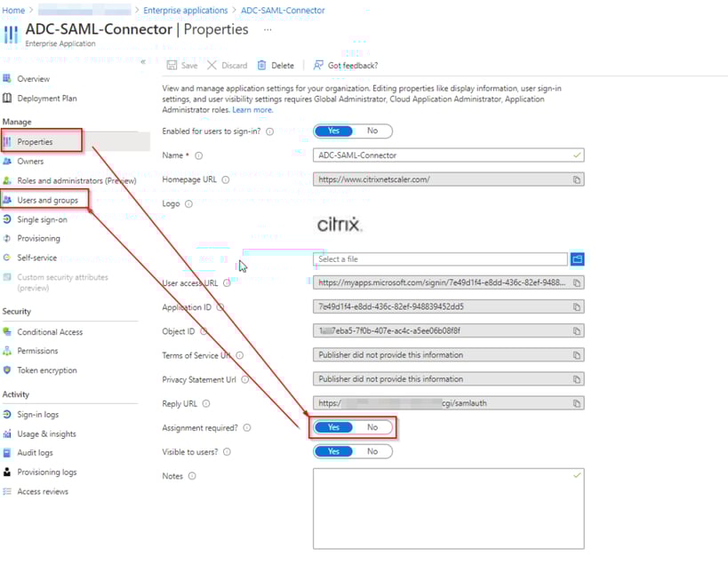
Task: Click the Delete trash icon
Action: click(x=262, y=66)
